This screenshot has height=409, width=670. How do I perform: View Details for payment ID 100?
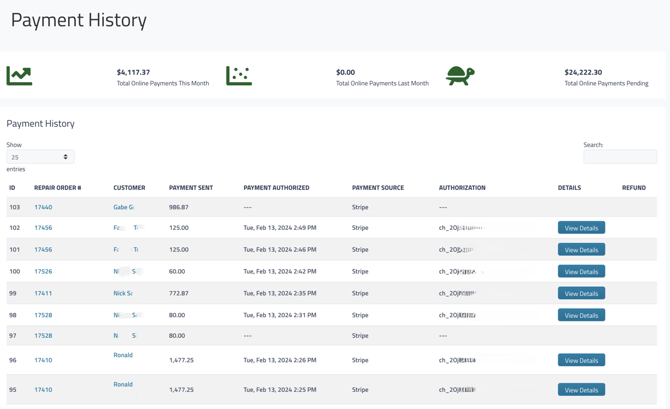tap(581, 271)
